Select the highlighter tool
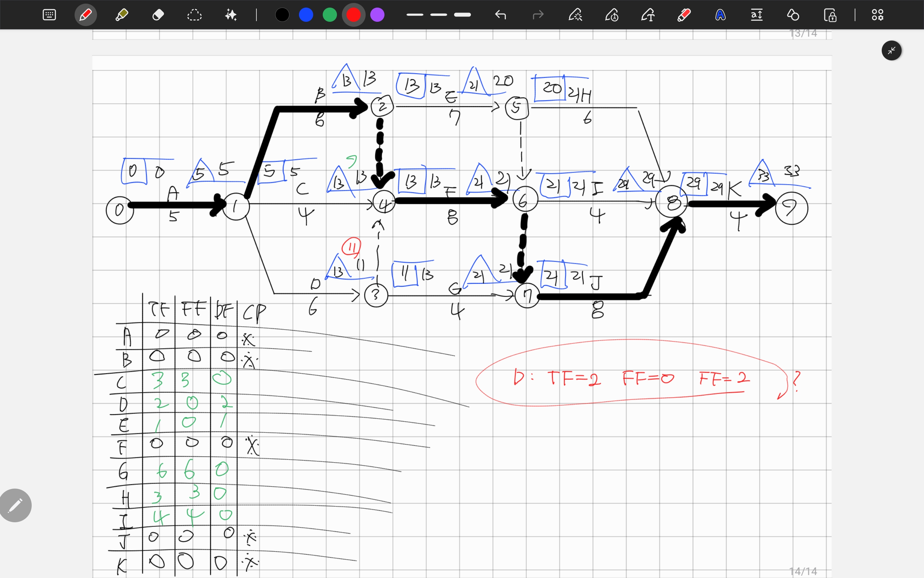 tap(121, 15)
